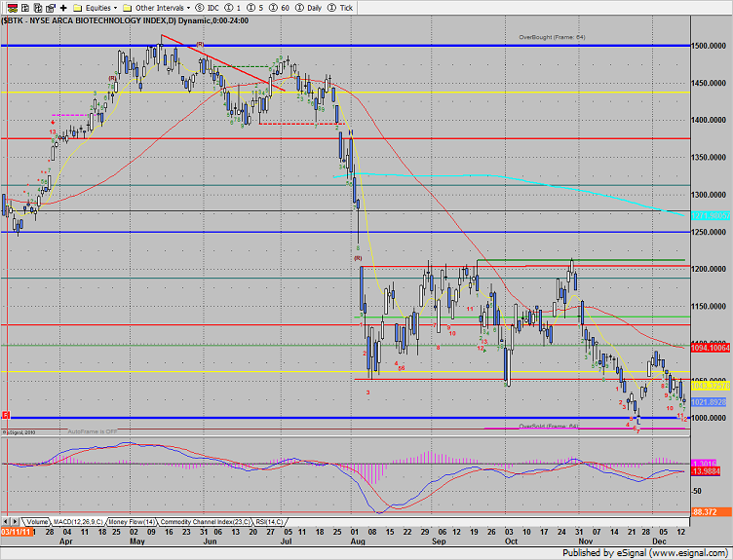Click the black plus icon in the toolbar

click(x=63, y=8)
